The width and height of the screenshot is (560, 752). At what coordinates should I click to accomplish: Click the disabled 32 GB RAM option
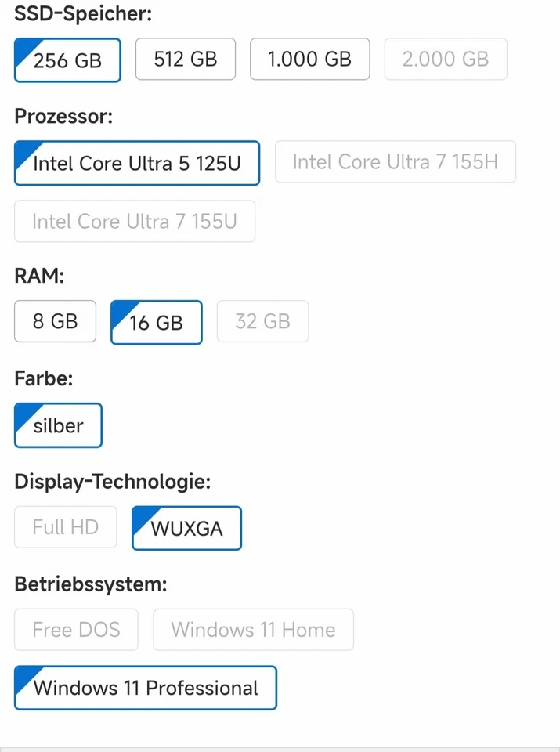262,321
